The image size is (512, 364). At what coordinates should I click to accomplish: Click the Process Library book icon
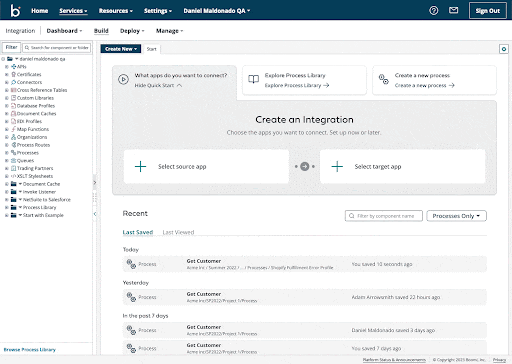253,79
